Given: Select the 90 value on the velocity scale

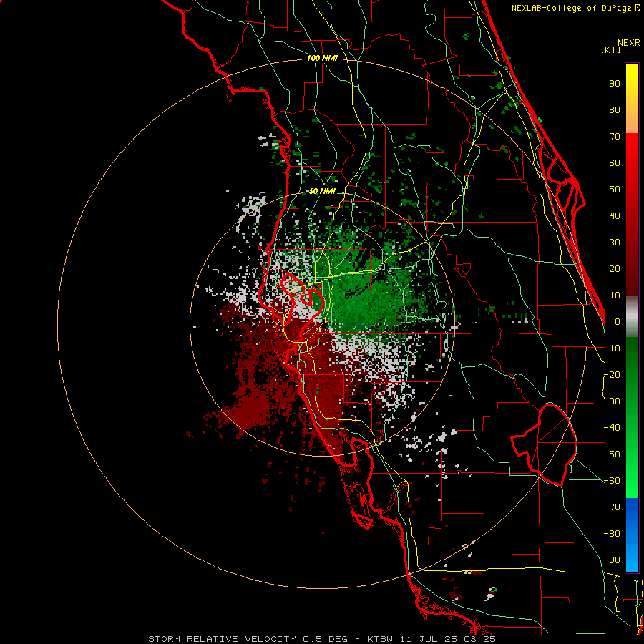Looking at the screenshot, I should coord(615,84).
